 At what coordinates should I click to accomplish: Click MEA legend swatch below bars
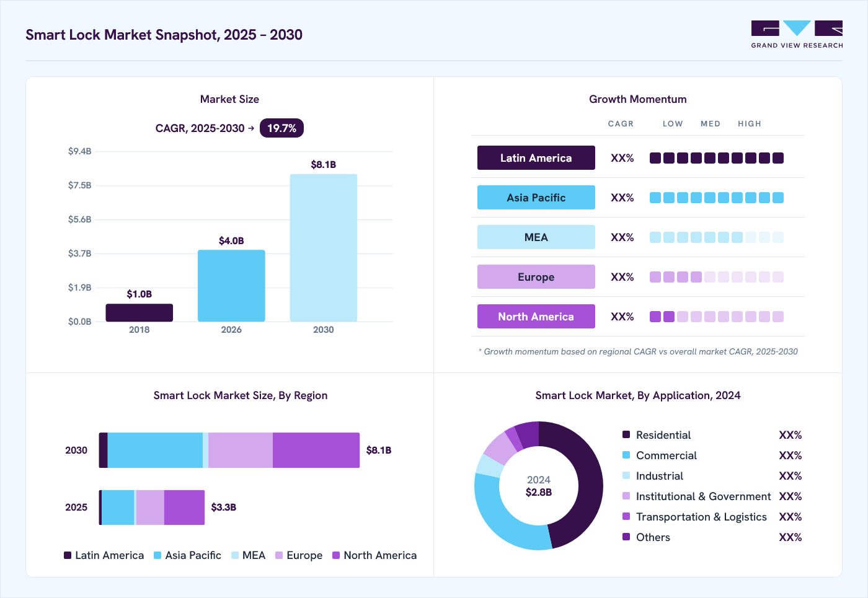[x=235, y=555]
